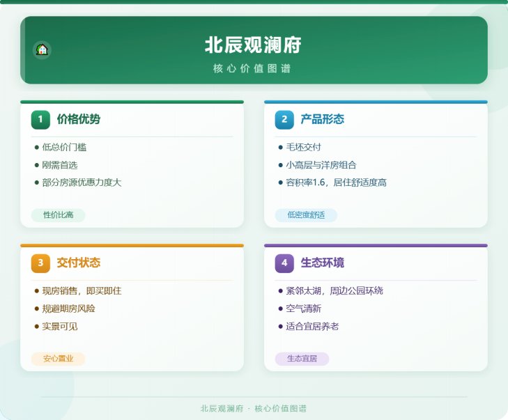The image size is (508, 420).
Task: Click the footer text 北辰观澜府 · 核心价值图谱
Action: [x=254, y=409]
